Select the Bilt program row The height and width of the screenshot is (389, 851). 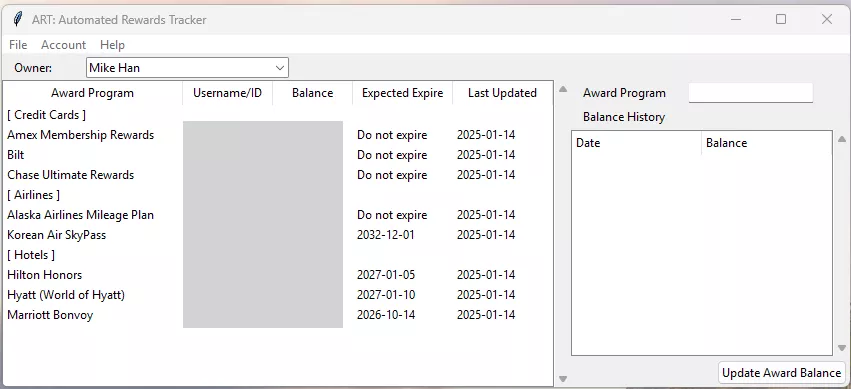point(277,155)
